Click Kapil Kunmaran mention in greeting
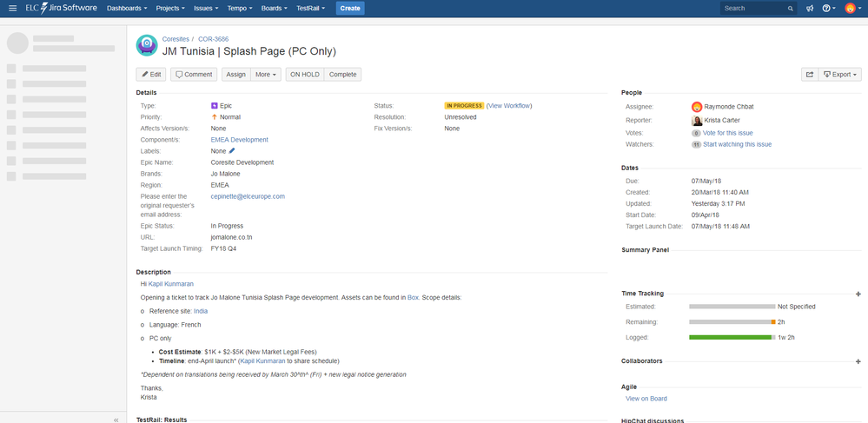 point(171,283)
